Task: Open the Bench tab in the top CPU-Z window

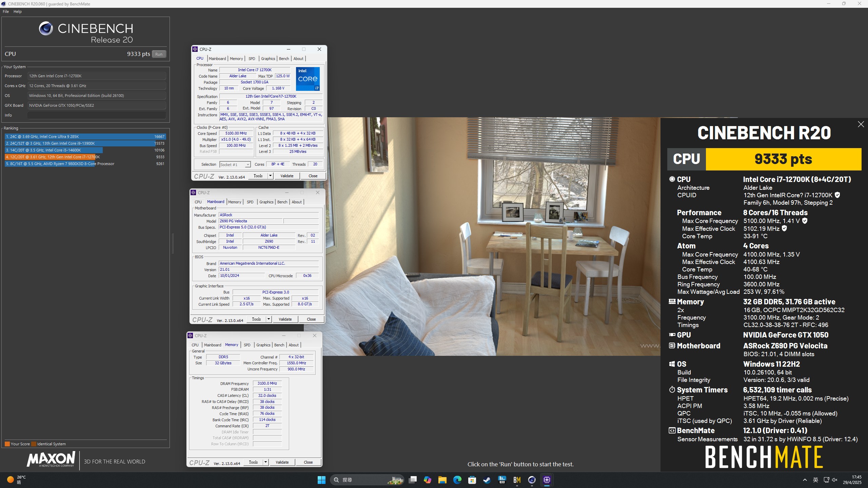Action: pos(284,59)
